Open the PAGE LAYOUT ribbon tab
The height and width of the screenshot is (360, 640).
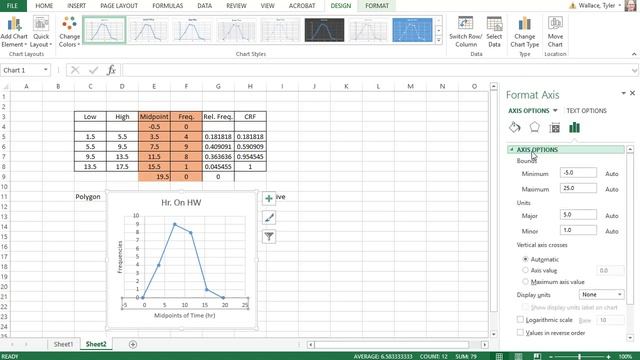(119, 6)
